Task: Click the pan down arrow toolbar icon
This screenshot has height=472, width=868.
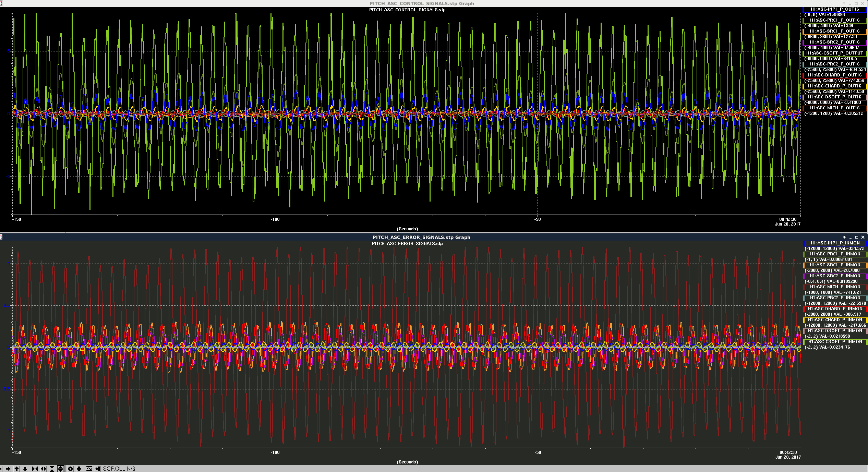Action: point(25,469)
